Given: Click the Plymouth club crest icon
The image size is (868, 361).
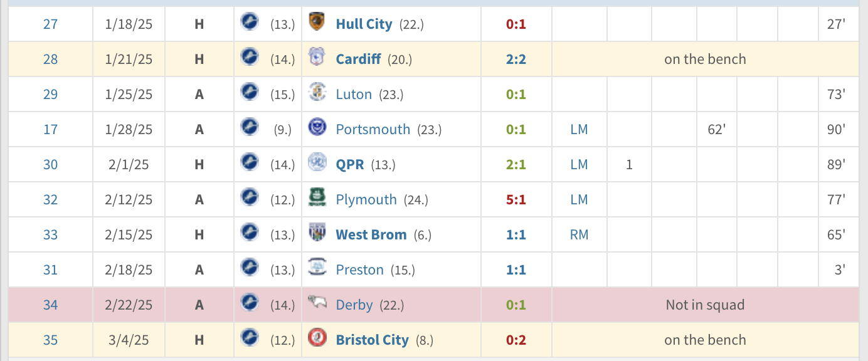Looking at the screenshot, I should point(317,198).
